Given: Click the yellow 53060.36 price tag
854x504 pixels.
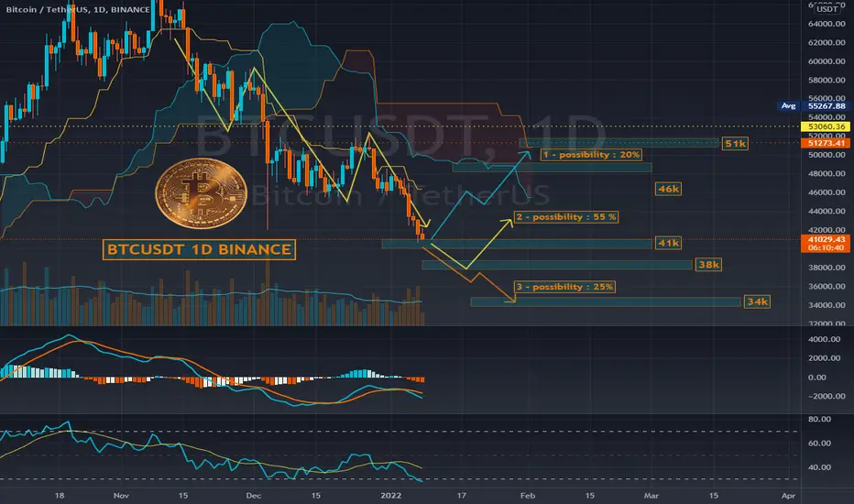Looking at the screenshot, I should click(826, 126).
